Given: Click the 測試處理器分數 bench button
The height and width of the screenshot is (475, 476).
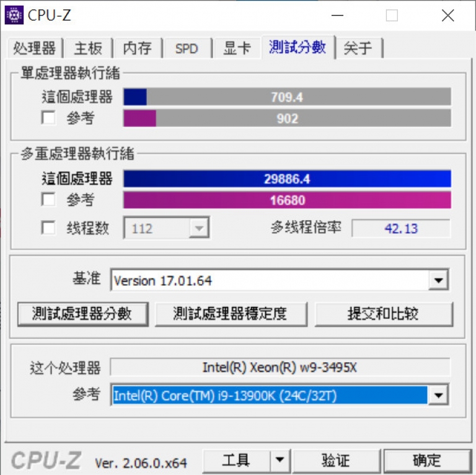Looking at the screenshot, I should pyautogui.click(x=83, y=314).
